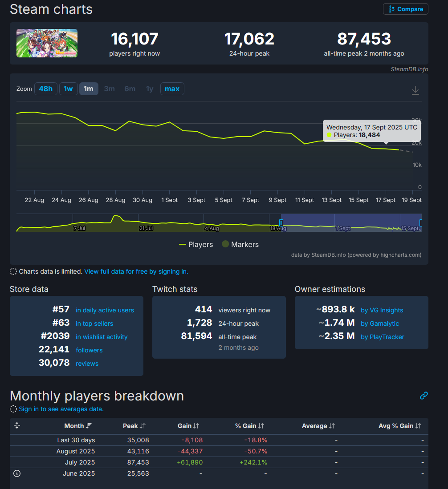Open the reviews link
448x489 pixels.
(x=87, y=364)
